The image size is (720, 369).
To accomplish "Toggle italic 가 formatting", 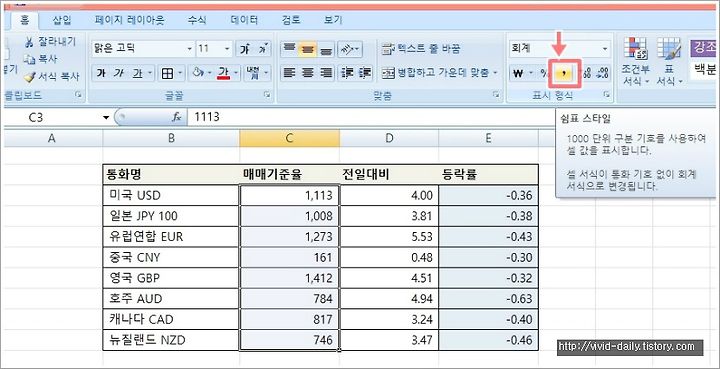I will [118, 73].
